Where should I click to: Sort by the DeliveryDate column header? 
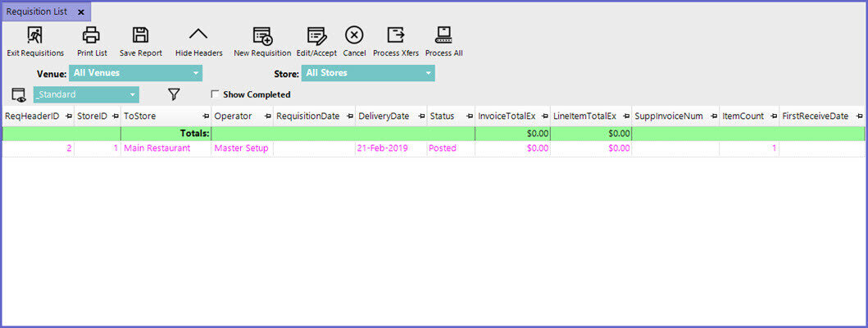(x=384, y=116)
